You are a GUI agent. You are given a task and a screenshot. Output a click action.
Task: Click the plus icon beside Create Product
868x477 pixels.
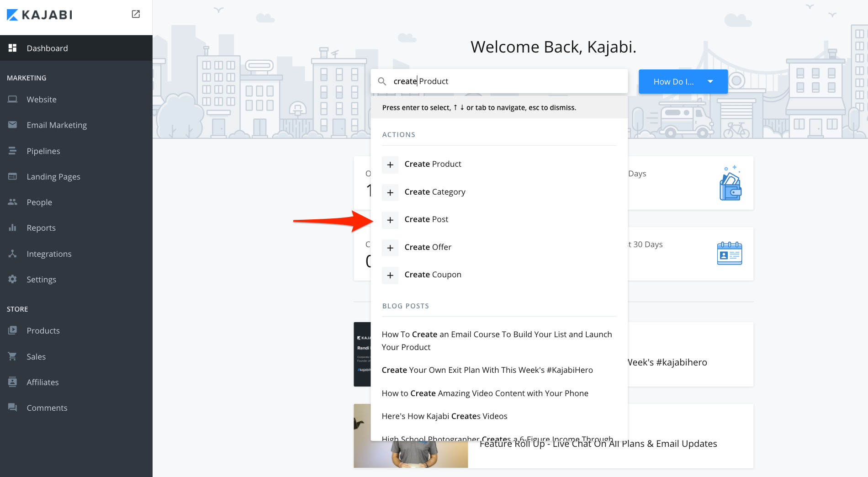pyautogui.click(x=390, y=164)
